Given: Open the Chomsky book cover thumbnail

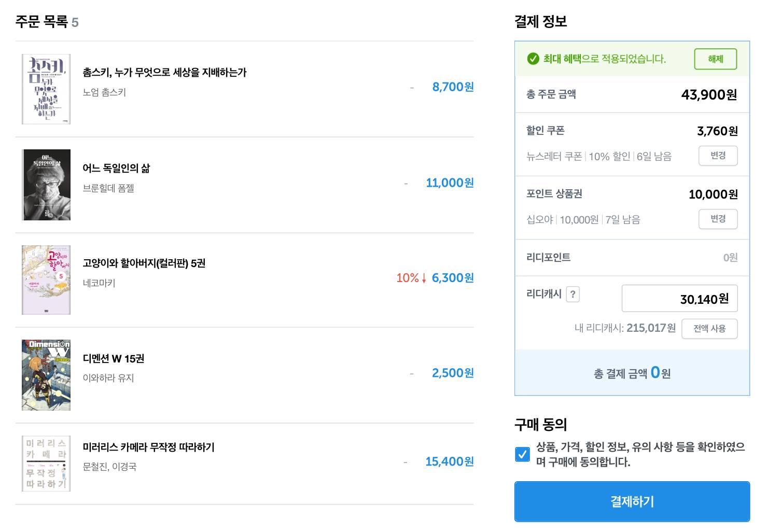Looking at the screenshot, I should (x=46, y=89).
